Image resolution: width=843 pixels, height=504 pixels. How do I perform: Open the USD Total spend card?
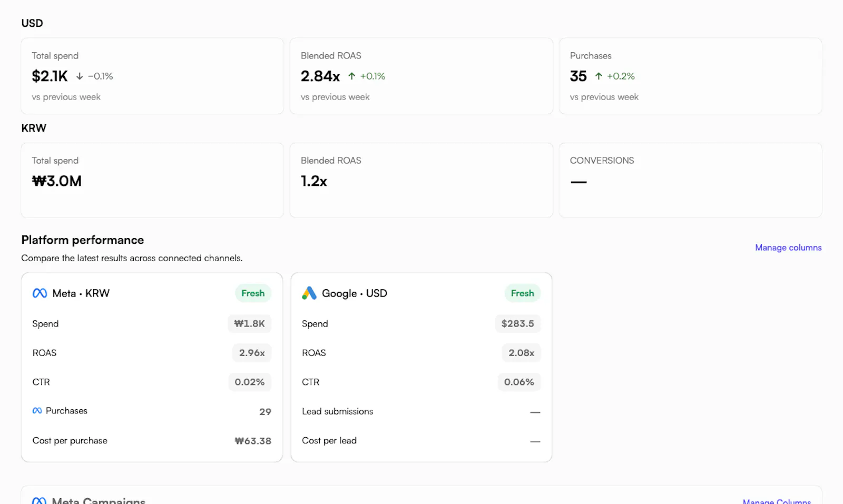tap(152, 76)
